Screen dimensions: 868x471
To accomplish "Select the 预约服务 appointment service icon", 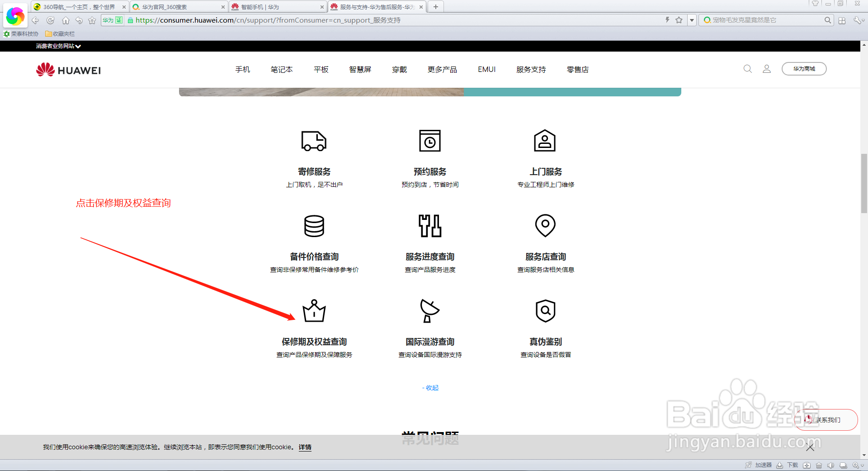I will pyautogui.click(x=429, y=141).
